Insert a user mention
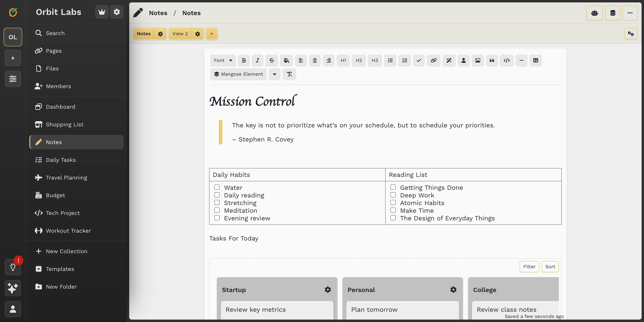This screenshot has width=644, height=322. [x=463, y=60]
